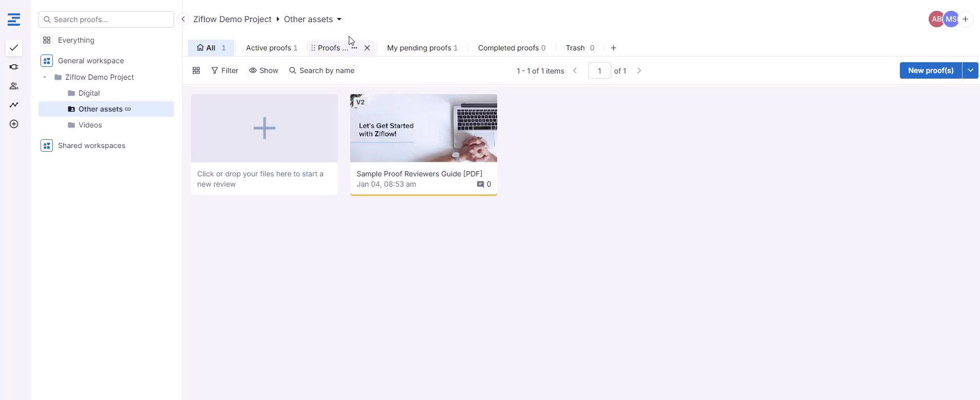Open the analytics chart sidebar icon
The height and width of the screenshot is (400, 980).
(x=14, y=105)
